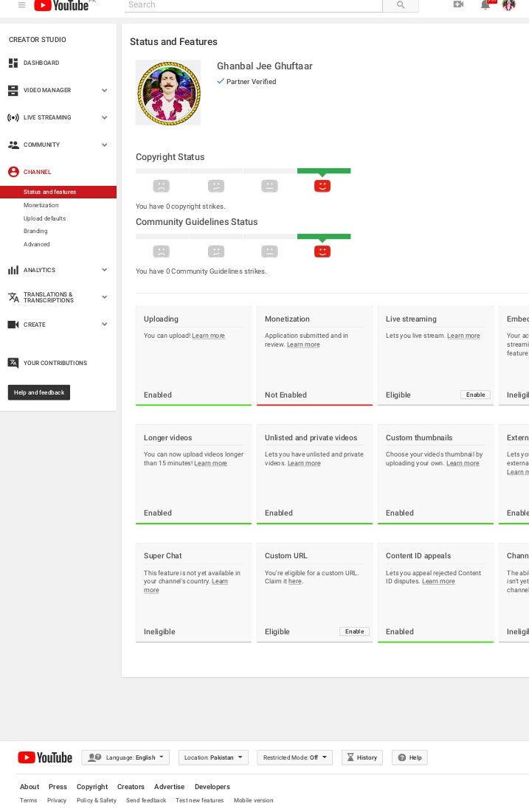Click the search magnifier button
The image size is (529, 812).
tap(401, 4)
